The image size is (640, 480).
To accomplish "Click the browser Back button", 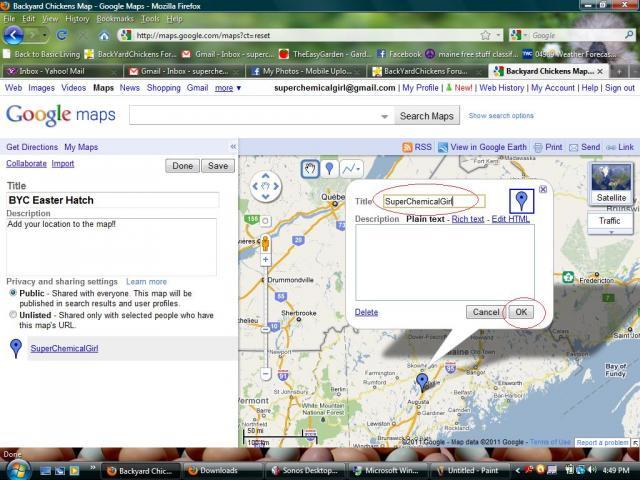I will pyautogui.click(x=13, y=35).
